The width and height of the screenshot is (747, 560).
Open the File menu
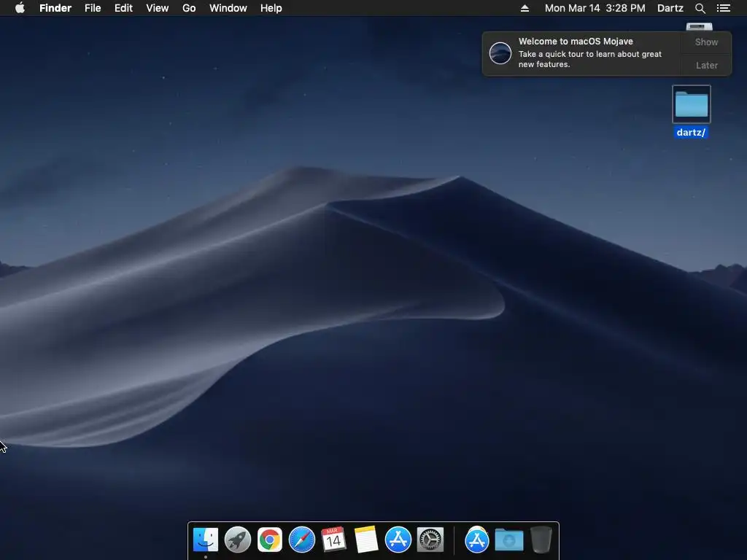93,8
